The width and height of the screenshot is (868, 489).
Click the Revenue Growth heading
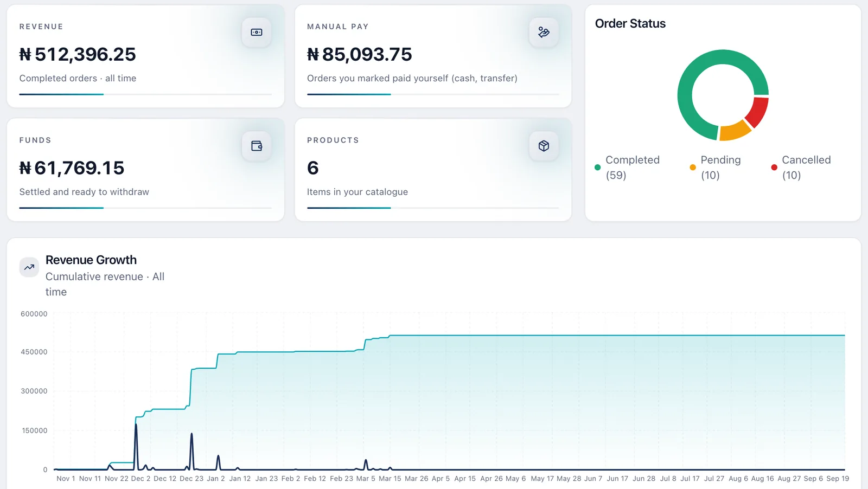91,260
